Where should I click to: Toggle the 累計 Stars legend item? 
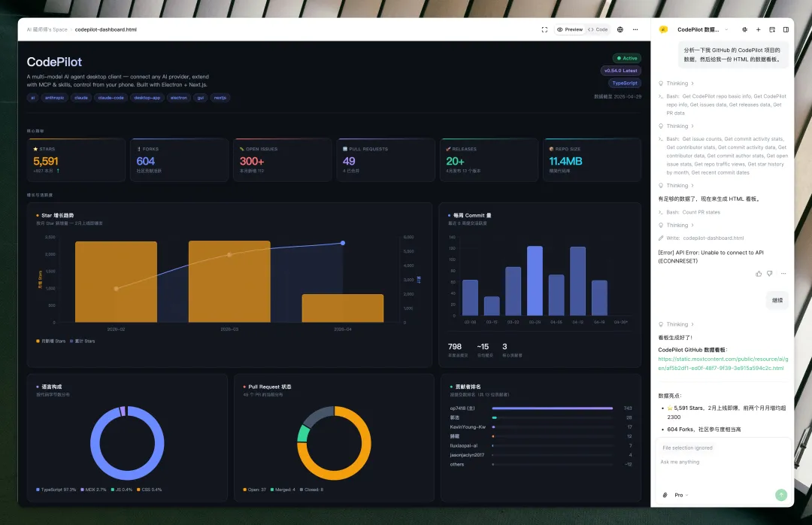click(x=83, y=341)
